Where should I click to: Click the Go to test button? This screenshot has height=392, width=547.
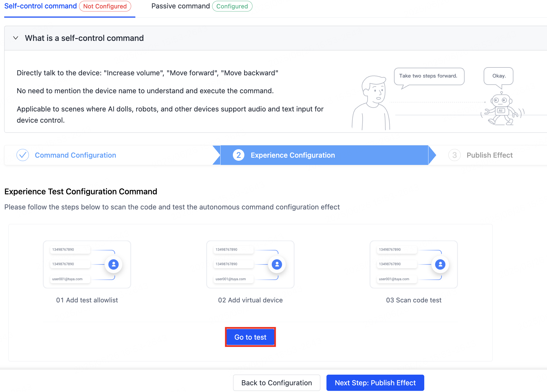click(x=250, y=337)
